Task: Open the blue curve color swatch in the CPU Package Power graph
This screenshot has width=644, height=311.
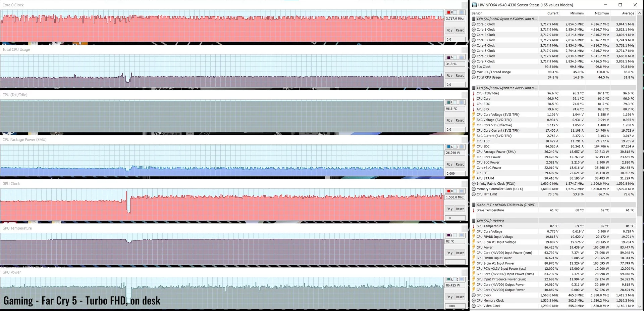Action: (449, 147)
